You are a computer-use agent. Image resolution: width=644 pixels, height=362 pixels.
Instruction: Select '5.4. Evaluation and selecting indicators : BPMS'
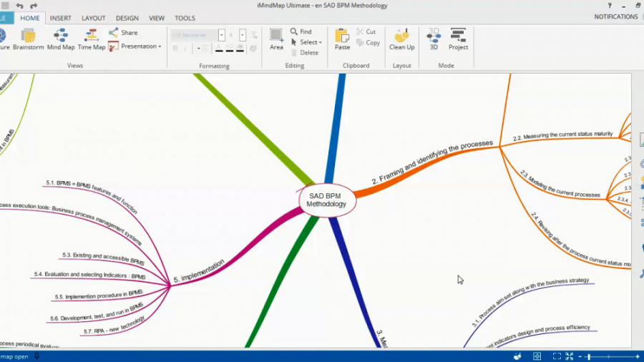coord(89,275)
